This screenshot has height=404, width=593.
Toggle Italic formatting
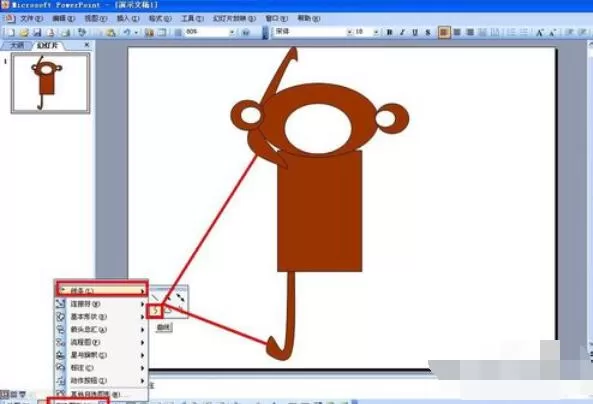[402, 33]
